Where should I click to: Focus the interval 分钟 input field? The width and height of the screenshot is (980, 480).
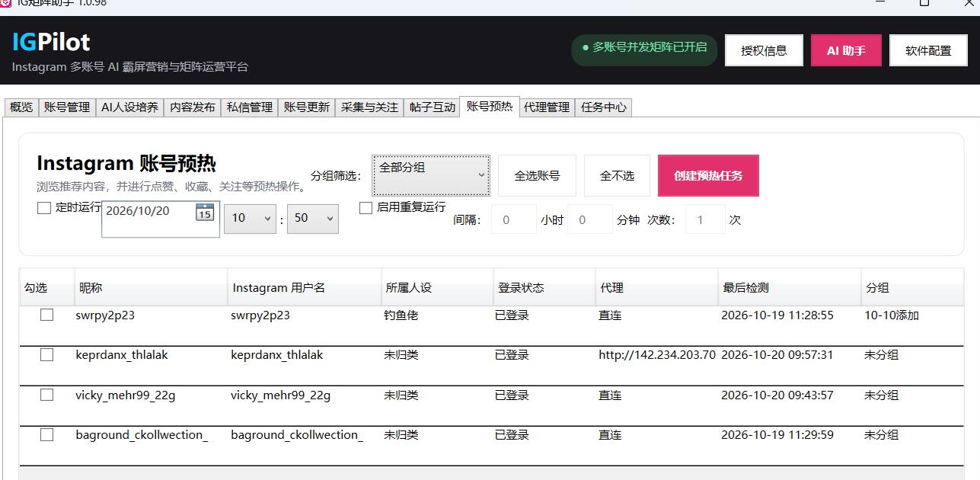coord(590,219)
